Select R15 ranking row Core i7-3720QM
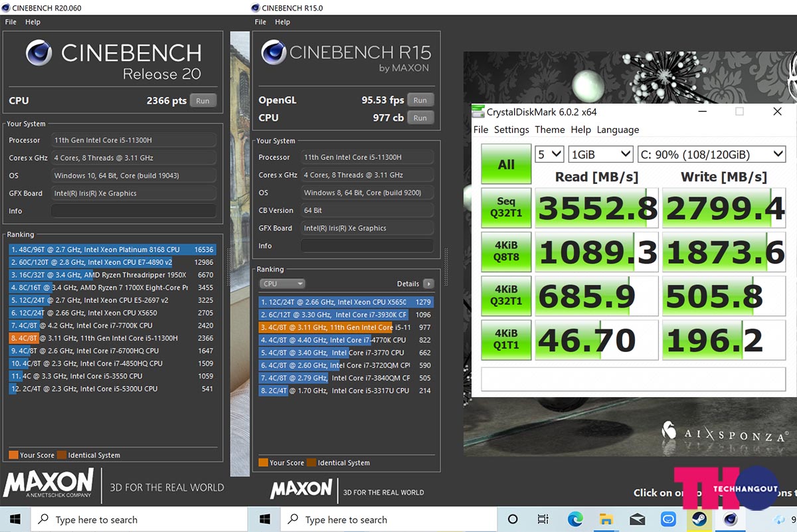 click(346, 365)
